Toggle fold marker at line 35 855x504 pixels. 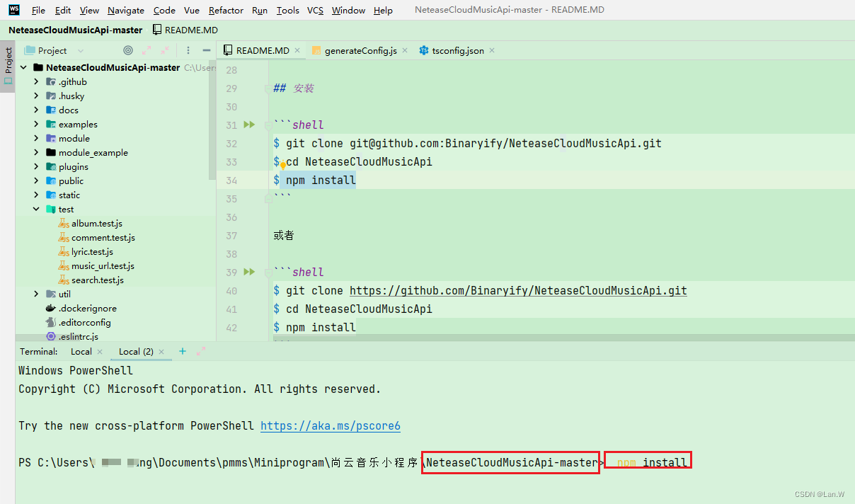point(268,200)
